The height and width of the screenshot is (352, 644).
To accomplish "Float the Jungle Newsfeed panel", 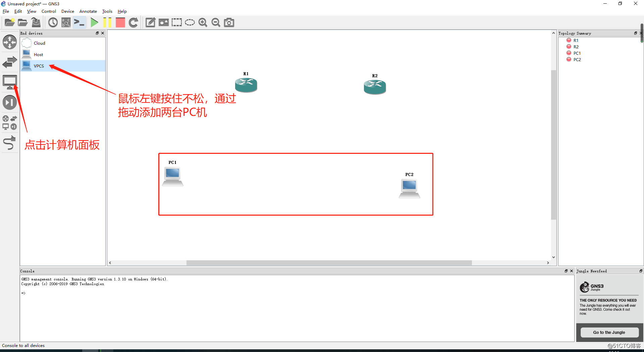I will point(641,271).
